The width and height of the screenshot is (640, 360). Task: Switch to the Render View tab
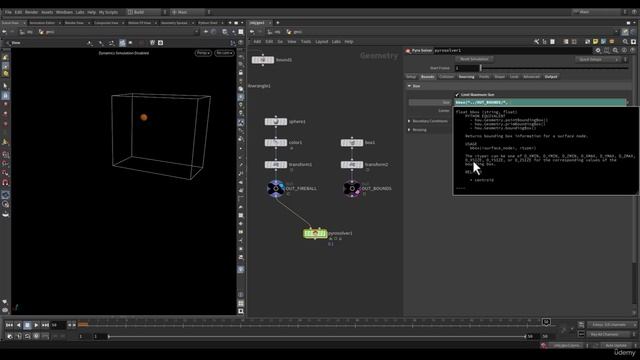(74, 23)
